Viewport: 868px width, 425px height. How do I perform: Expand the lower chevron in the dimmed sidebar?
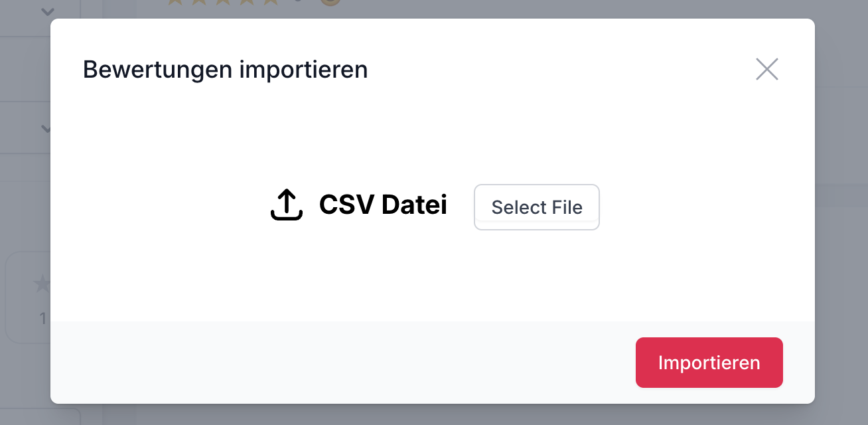click(46, 128)
